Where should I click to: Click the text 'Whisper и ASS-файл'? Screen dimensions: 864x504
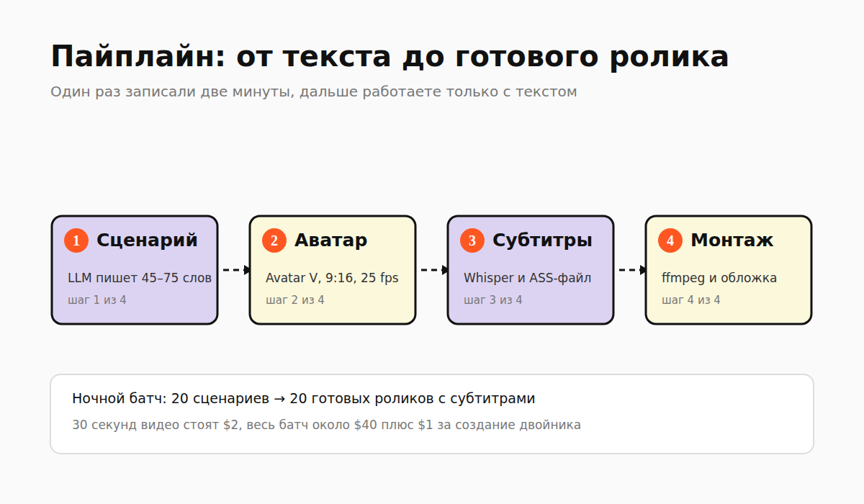coord(527,278)
